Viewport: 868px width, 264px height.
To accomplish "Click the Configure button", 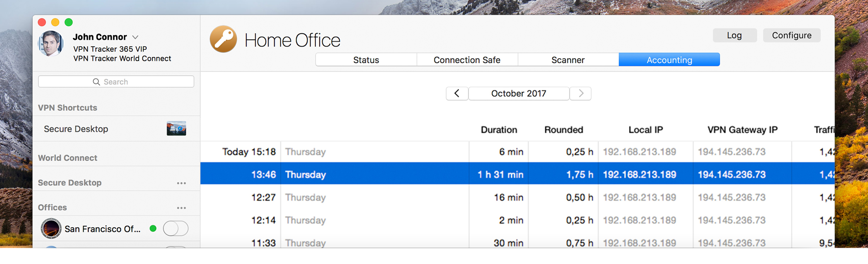I will (791, 35).
